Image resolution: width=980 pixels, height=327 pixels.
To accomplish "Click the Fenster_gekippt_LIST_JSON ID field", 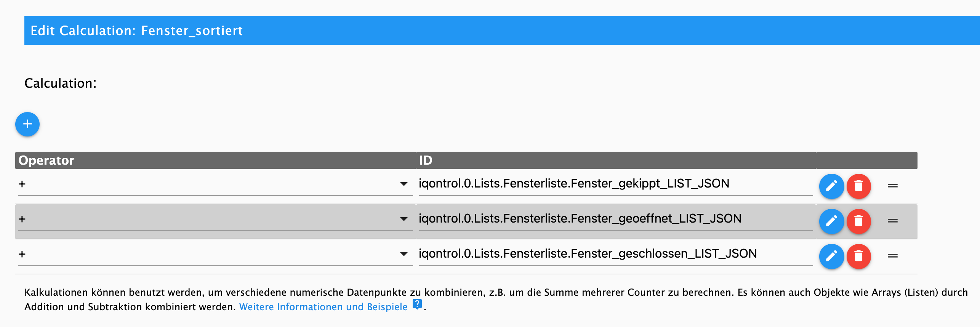I will 616,184.
